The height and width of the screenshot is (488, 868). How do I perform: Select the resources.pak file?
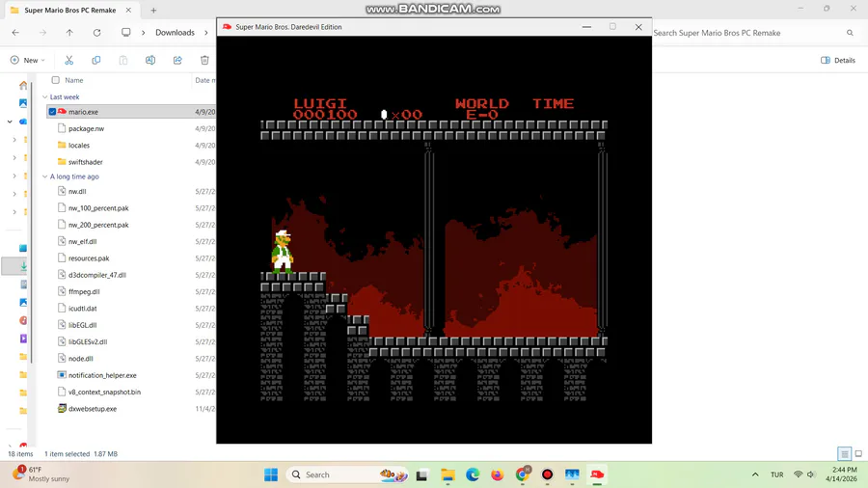89,258
